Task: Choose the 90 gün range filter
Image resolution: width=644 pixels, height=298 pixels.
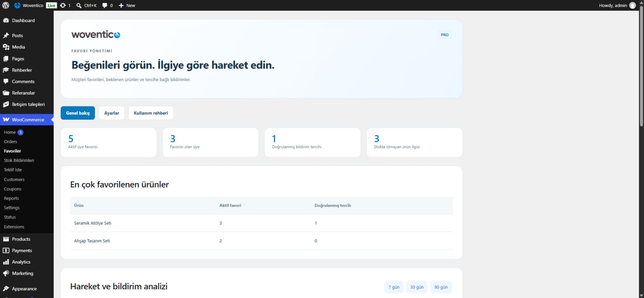Action: tap(441, 287)
